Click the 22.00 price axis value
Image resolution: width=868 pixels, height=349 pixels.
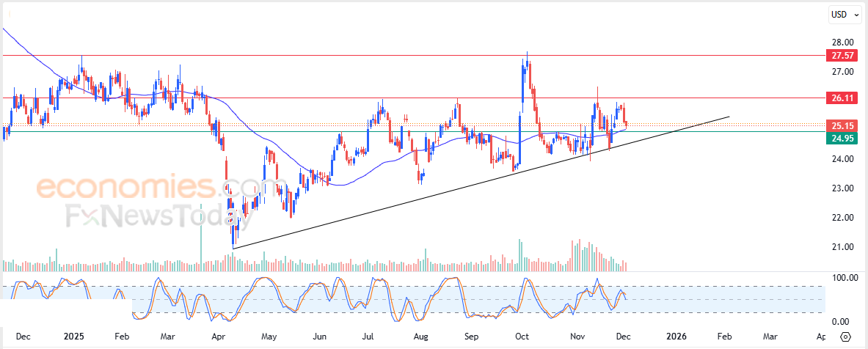coord(842,217)
